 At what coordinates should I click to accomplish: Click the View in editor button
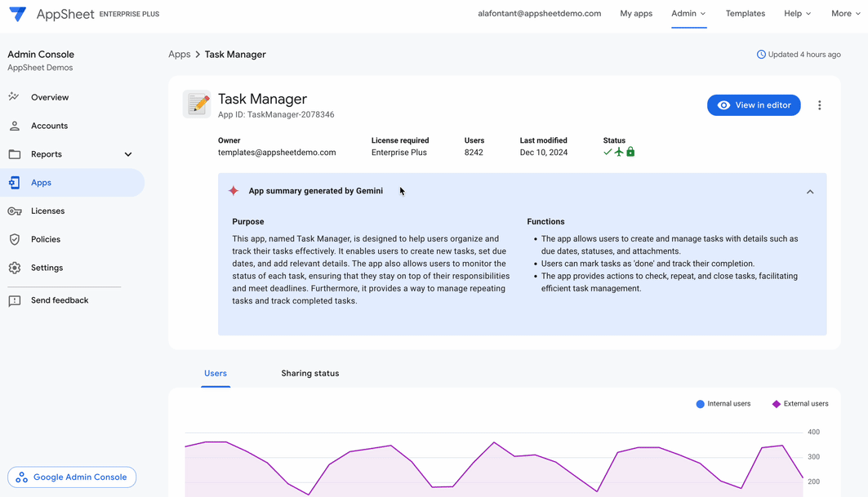753,105
